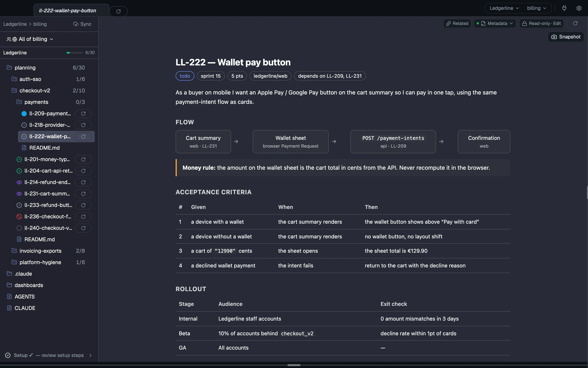The width and height of the screenshot is (588, 368).
Task: Refresh ll-201-money-typ item
Action: point(83,159)
